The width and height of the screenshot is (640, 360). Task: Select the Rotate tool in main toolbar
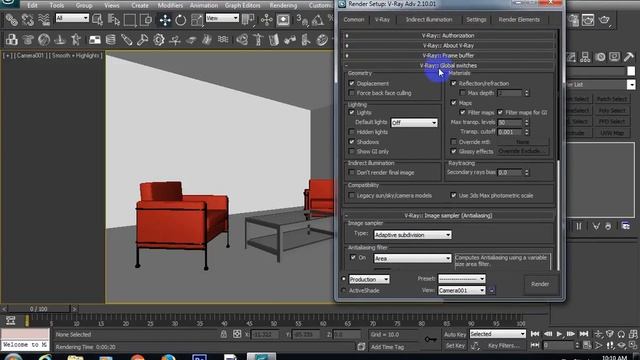[180, 20]
